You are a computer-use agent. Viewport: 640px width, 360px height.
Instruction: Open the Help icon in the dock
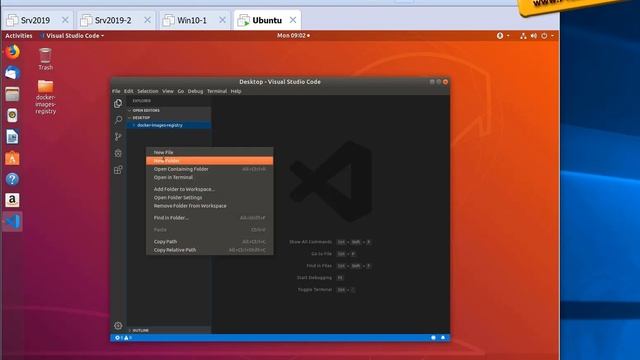pyautogui.click(x=12, y=179)
